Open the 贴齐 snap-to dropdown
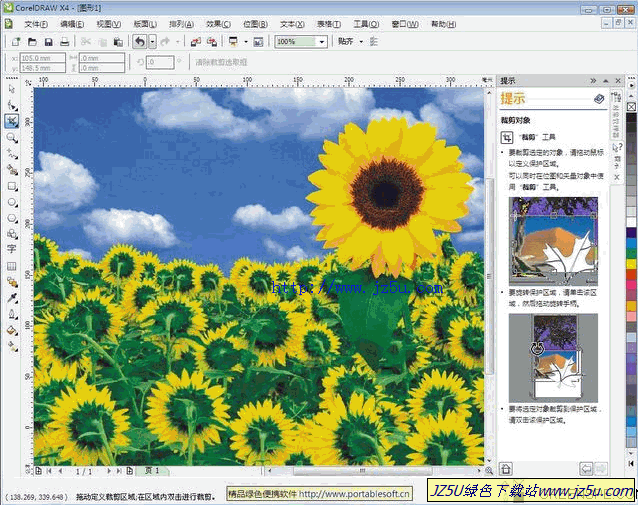Image resolution: width=638 pixels, height=505 pixels. click(x=361, y=42)
